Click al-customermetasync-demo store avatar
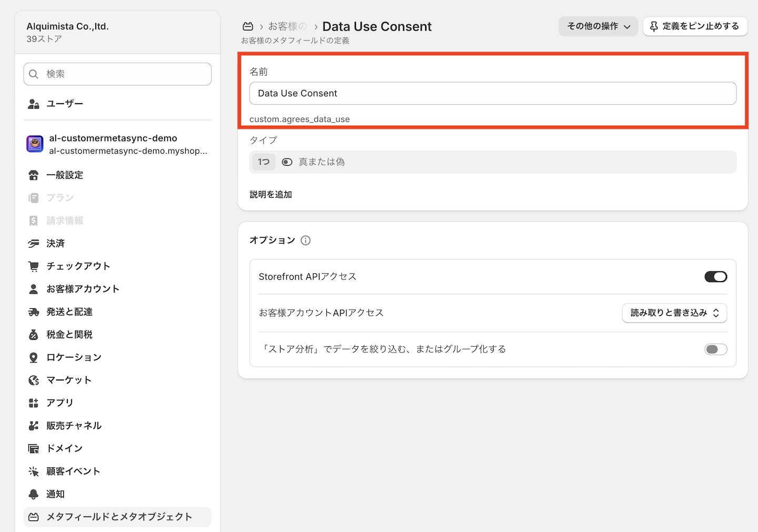 tap(35, 144)
